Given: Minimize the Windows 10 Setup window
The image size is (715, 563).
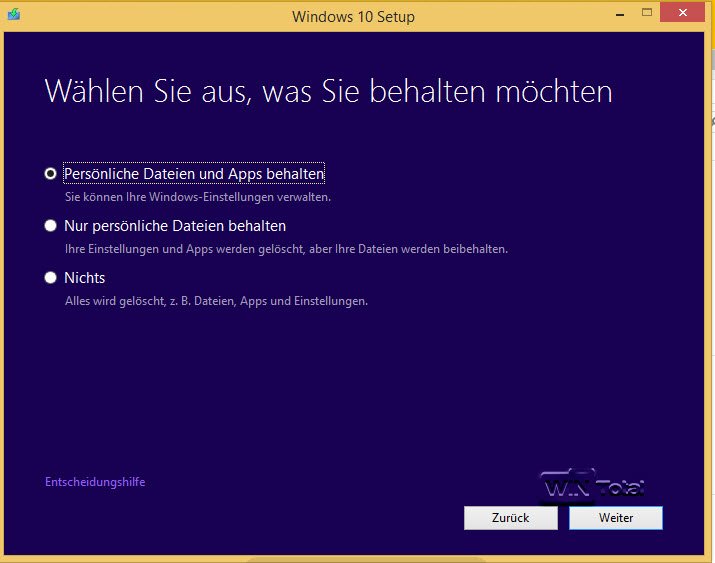Looking at the screenshot, I should tap(620, 14).
